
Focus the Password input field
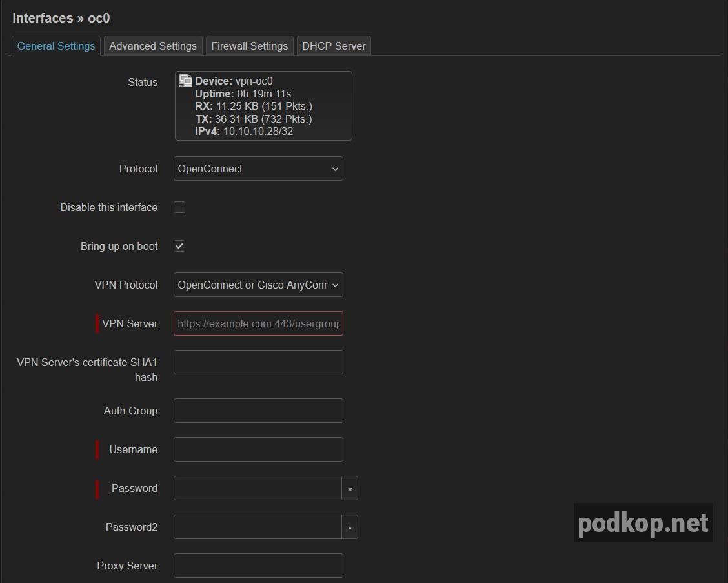(258, 488)
